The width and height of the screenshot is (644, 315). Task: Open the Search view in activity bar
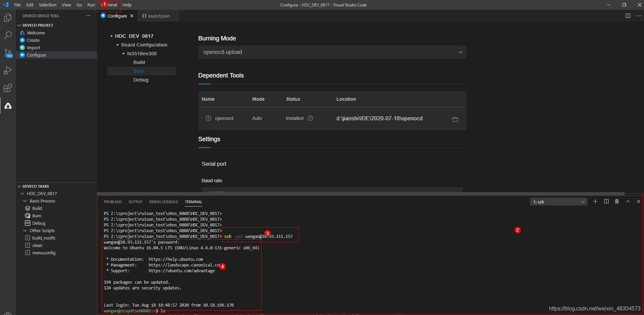(x=8, y=35)
